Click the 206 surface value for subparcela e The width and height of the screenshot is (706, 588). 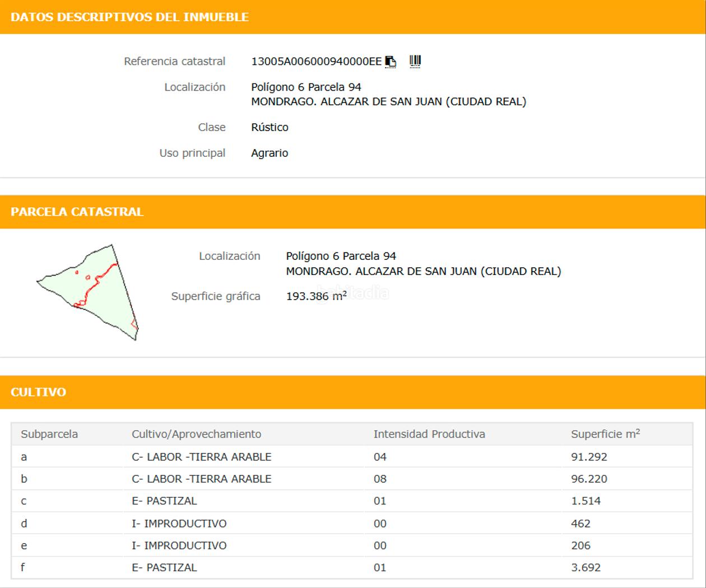point(580,545)
